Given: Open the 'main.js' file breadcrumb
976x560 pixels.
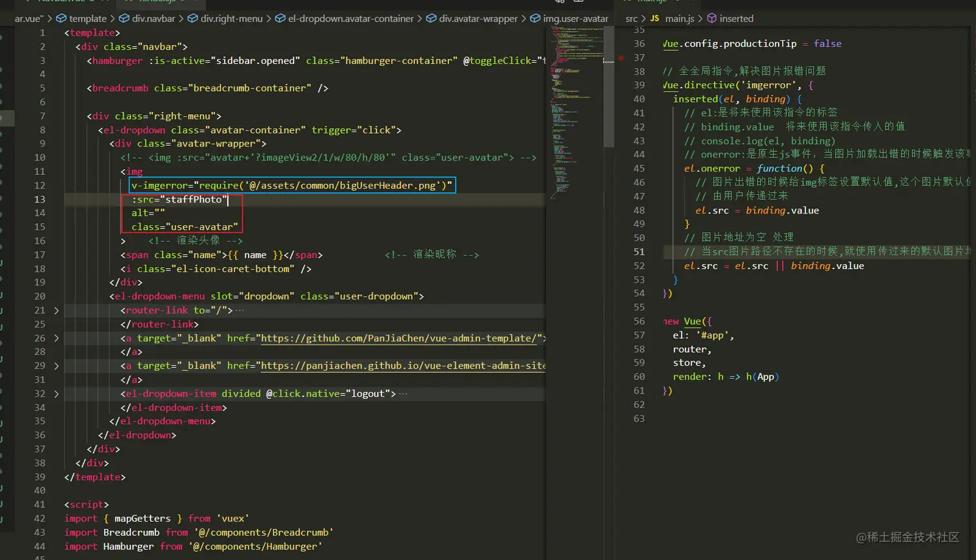Looking at the screenshot, I should pos(672,19).
